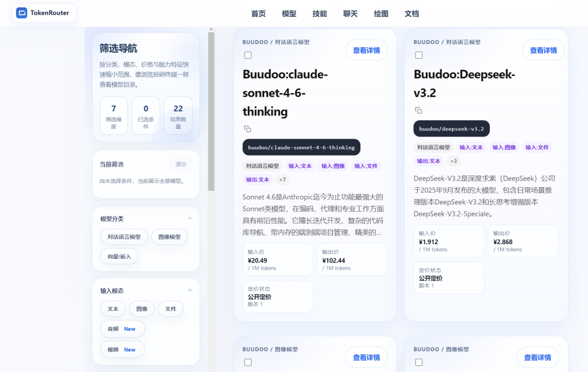Open the 技能 nav item
Viewport: 588px width, 372px height.
click(x=320, y=14)
